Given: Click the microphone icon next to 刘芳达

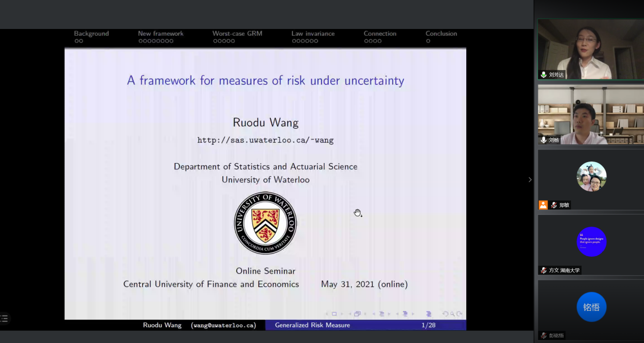Looking at the screenshot, I should tap(543, 75).
